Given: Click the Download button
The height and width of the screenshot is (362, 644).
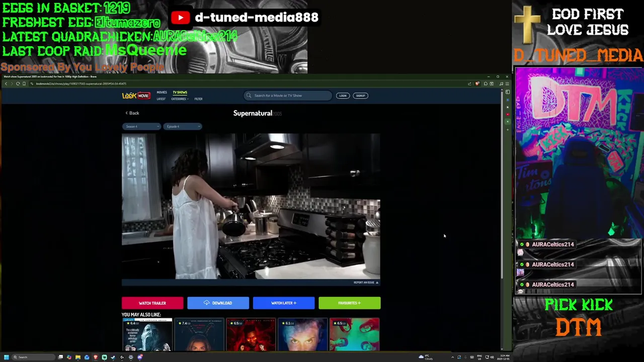Looking at the screenshot, I should 218,303.
